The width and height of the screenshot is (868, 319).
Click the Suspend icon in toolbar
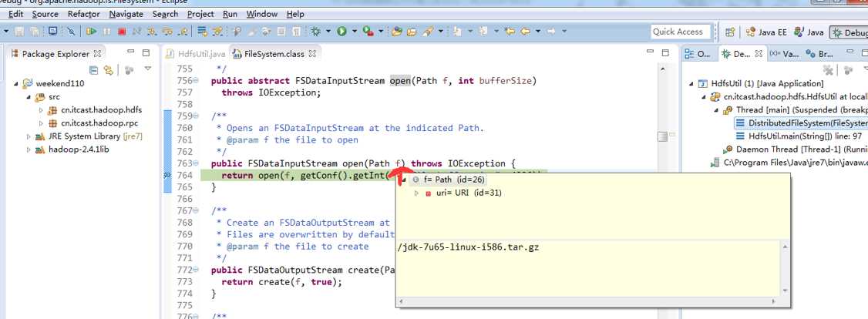[107, 32]
